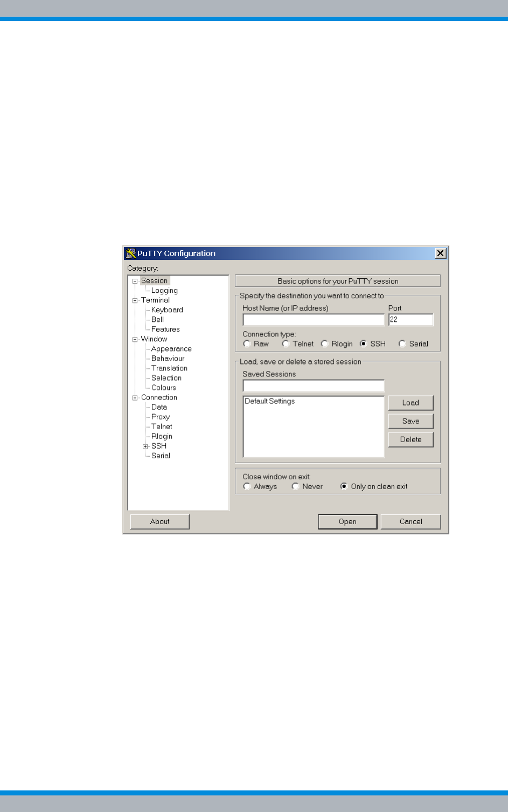Close the PuTTY Configuration window

[441, 253]
